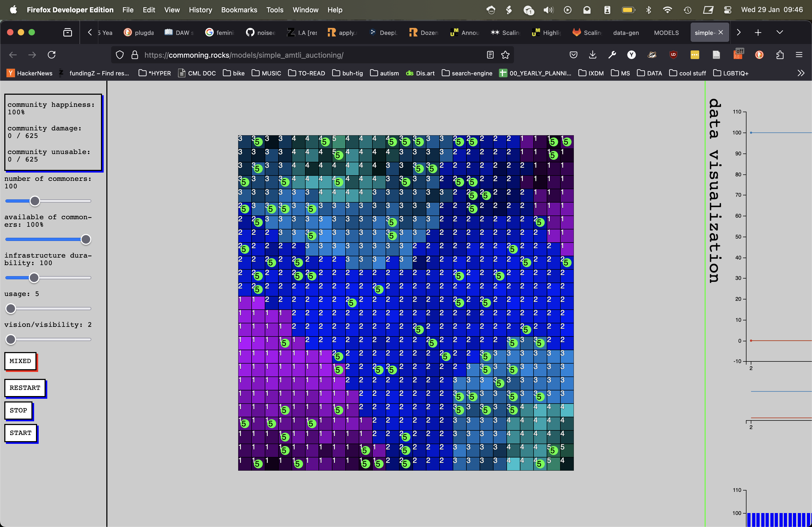Viewport: 812px width, 527px height.
Task: Click the RESTART button
Action: pyautogui.click(x=25, y=388)
